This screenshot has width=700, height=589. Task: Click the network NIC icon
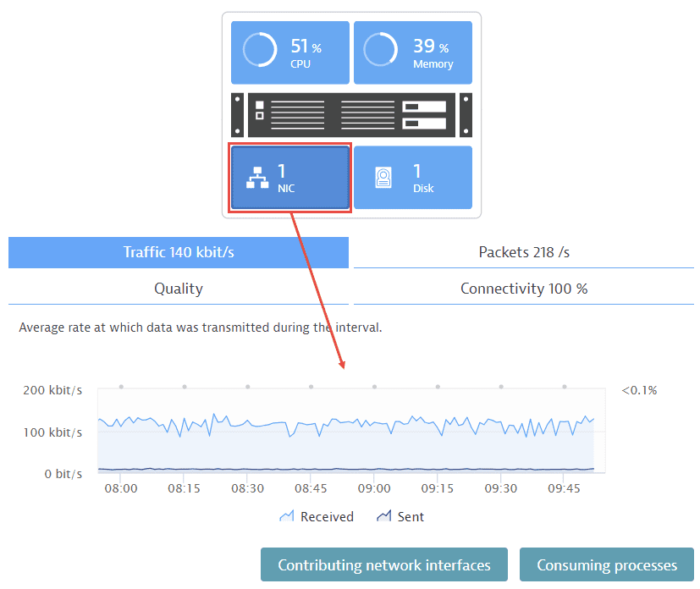257,178
